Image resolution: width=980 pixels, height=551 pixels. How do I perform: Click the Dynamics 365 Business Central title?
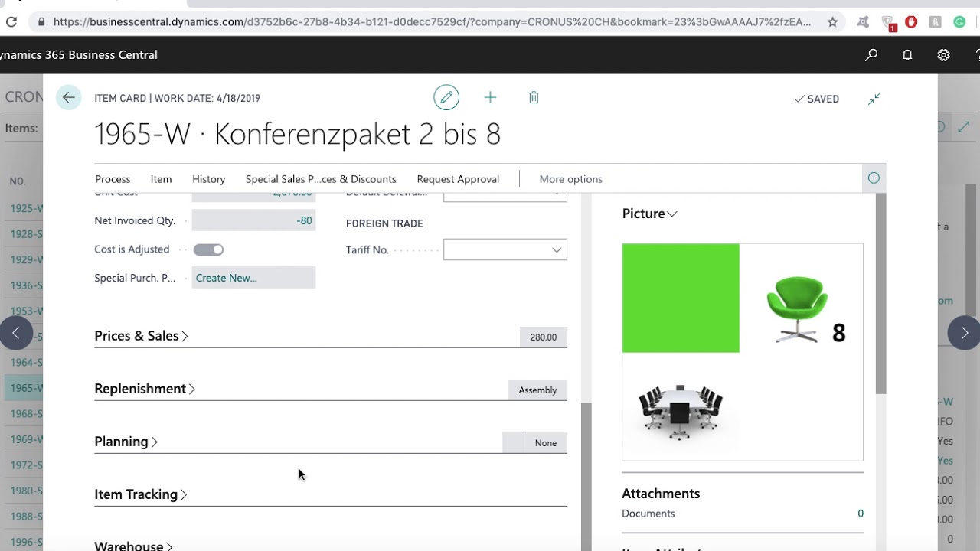coord(79,54)
